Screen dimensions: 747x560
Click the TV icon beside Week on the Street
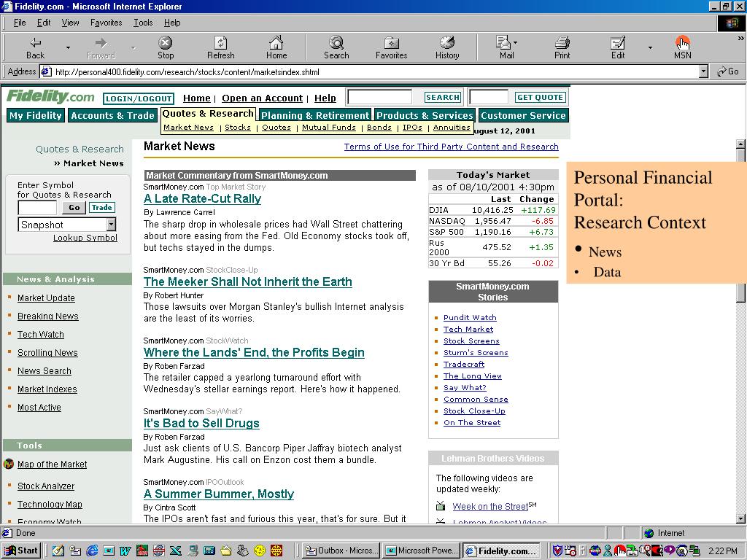[441, 506]
